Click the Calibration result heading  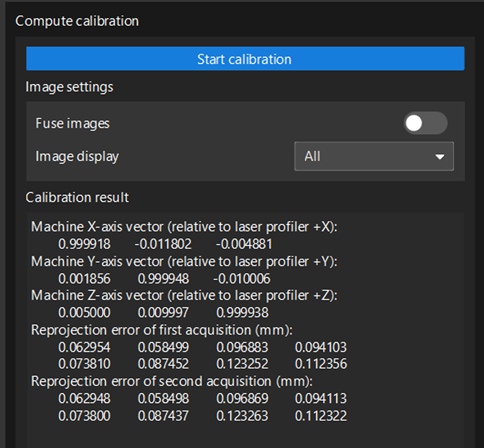(77, 197)
